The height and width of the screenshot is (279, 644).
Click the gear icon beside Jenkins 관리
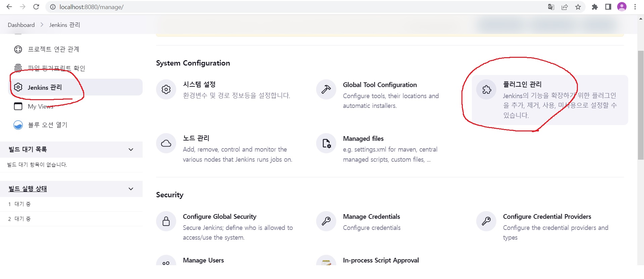(x=18, y=87)
